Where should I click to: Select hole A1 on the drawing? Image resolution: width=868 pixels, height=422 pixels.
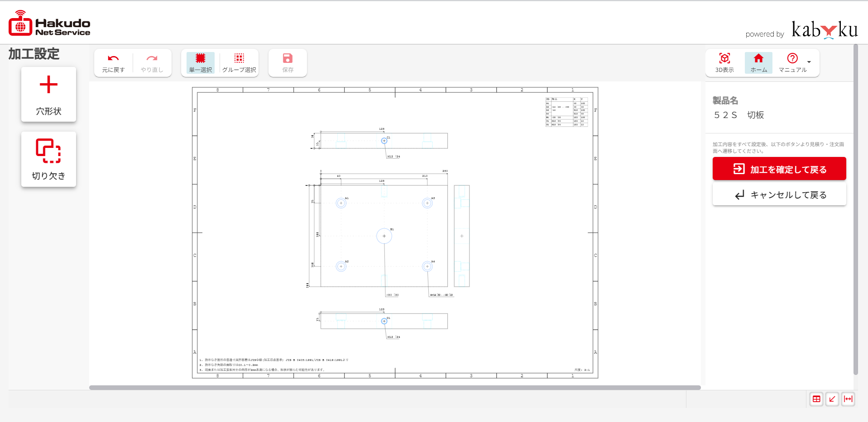[x=341, y=203]
